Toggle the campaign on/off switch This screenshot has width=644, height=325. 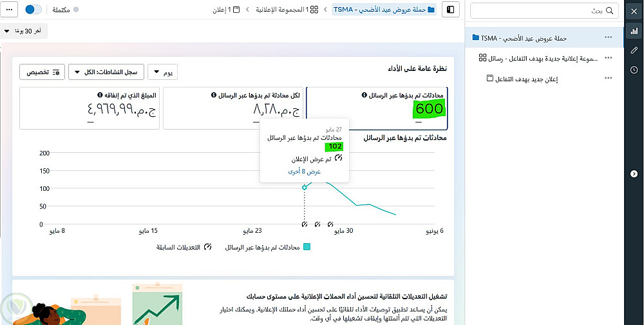coord(33,10)
